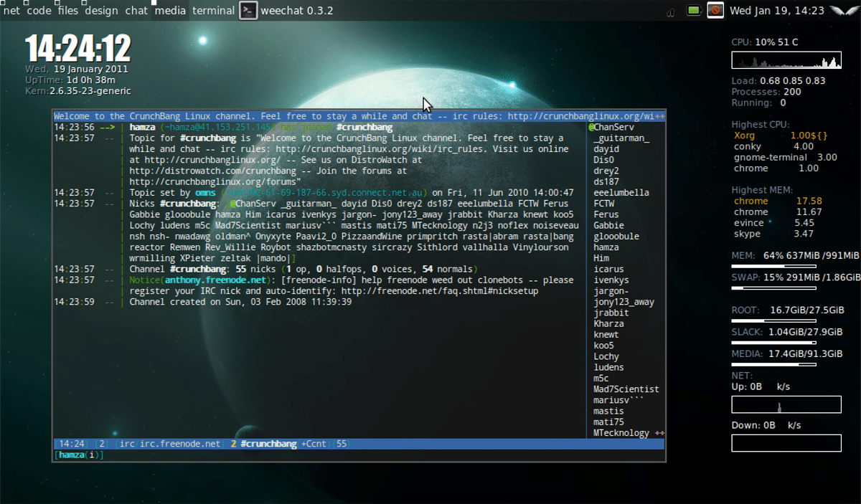Switch to the terminal workspace

pyautogui.click(x=213, y=10)
